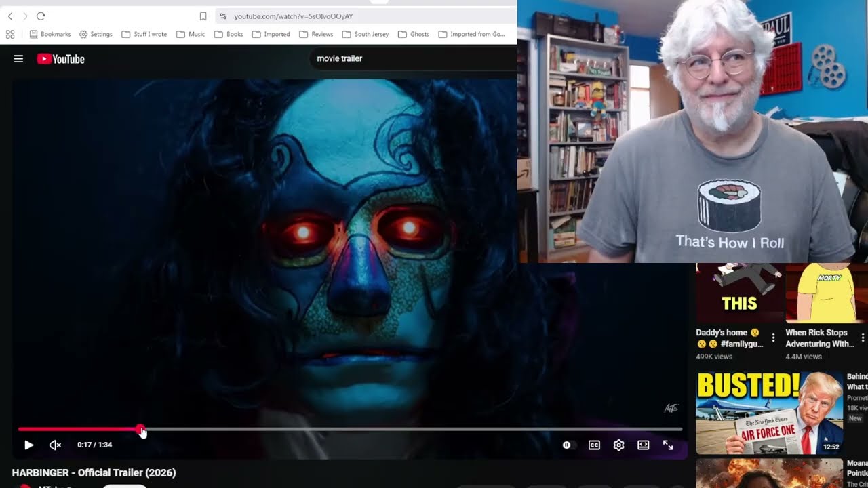This screenshot has height=488, width=868.
Task: Open 'When Rick Stops Adventuring With...' title link
Action: 820,338
